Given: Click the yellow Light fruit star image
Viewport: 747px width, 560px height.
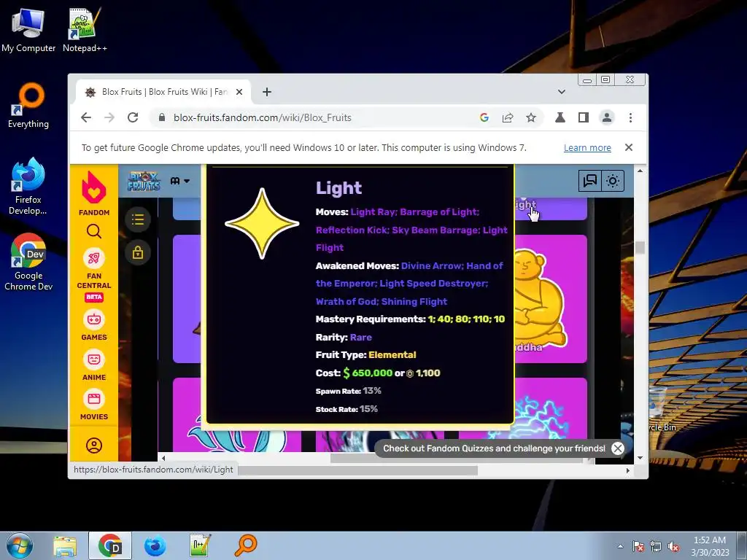Looking at the screenshot, I should pyautogui.click(x=262, y=223).
